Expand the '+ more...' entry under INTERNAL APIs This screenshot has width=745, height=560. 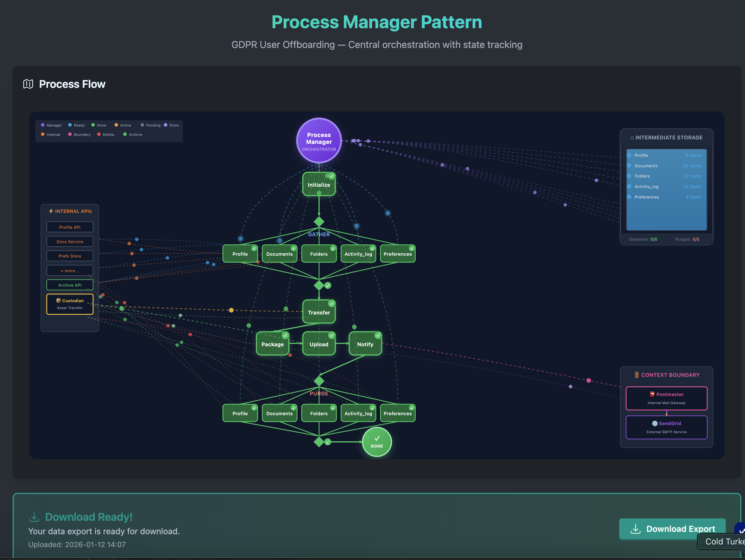click(70, 270)
